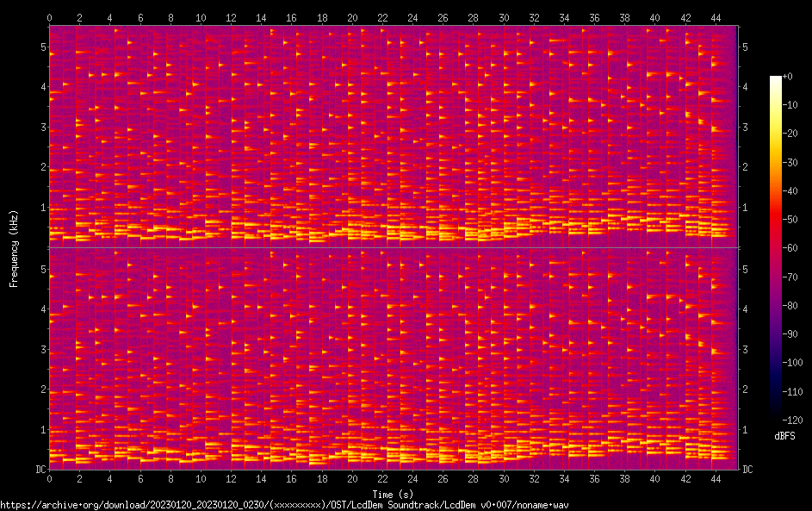This screenshot has width=812, height=511.
Task: Click the 10 second label on top axis
Action: pos(201,17)
